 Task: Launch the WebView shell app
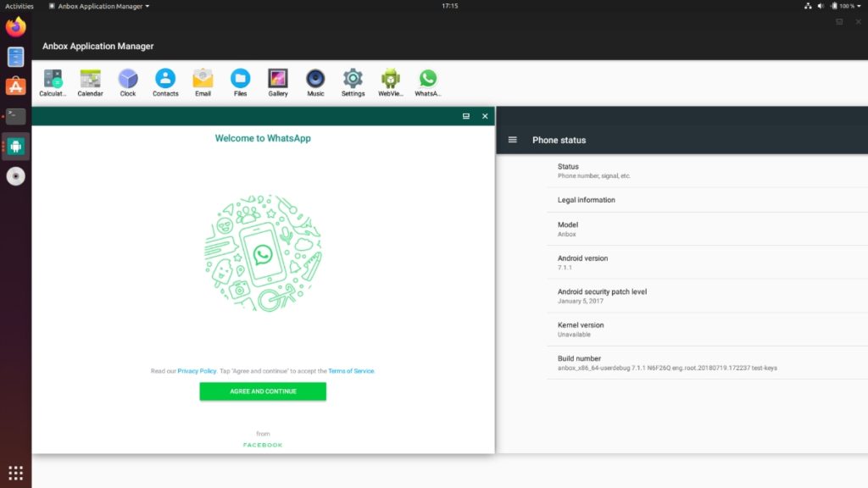click(389, 80)
